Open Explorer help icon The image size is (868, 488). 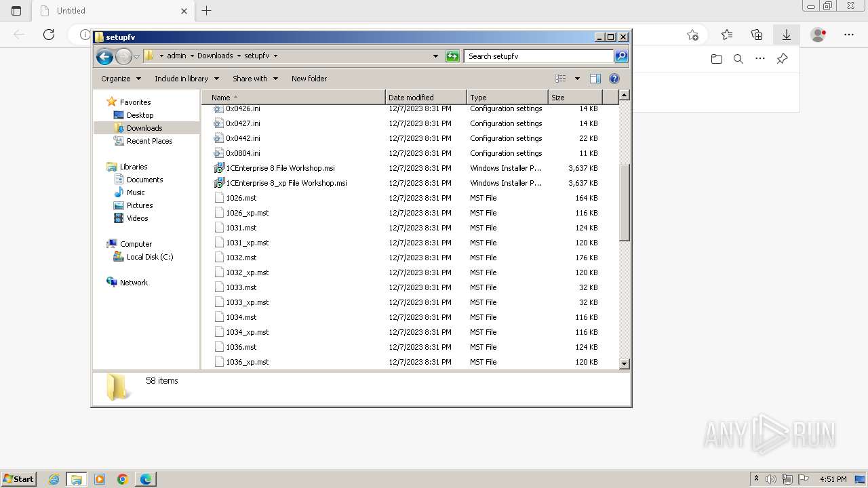614,79
